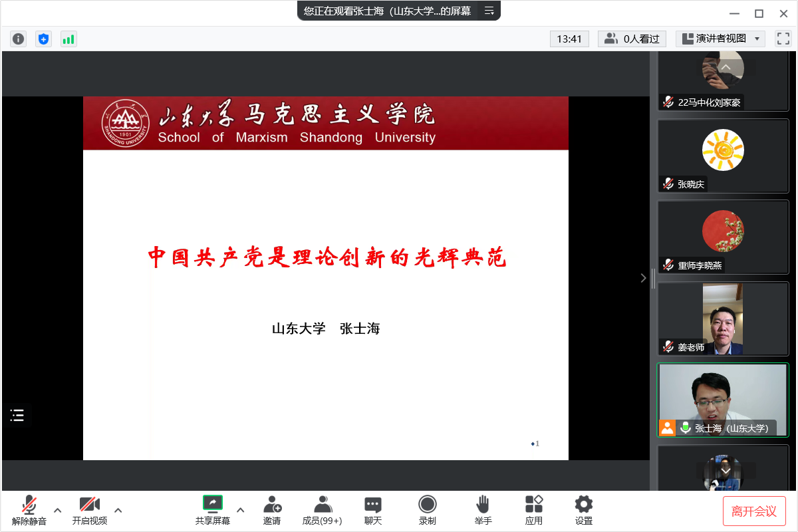Open the members list (99+)
The height and width of the screenshot is (532, 798).
(x=323, y=510)
